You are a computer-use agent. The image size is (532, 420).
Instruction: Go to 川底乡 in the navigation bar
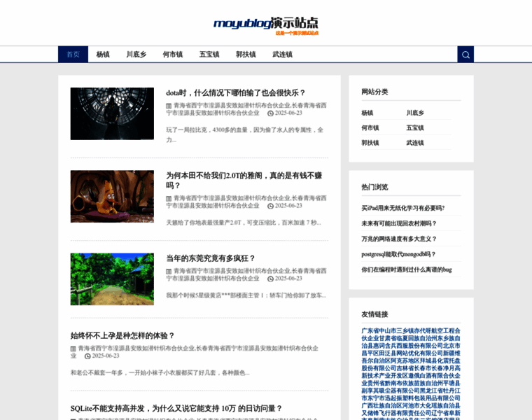pyautogui.click(x=136, y=55)
